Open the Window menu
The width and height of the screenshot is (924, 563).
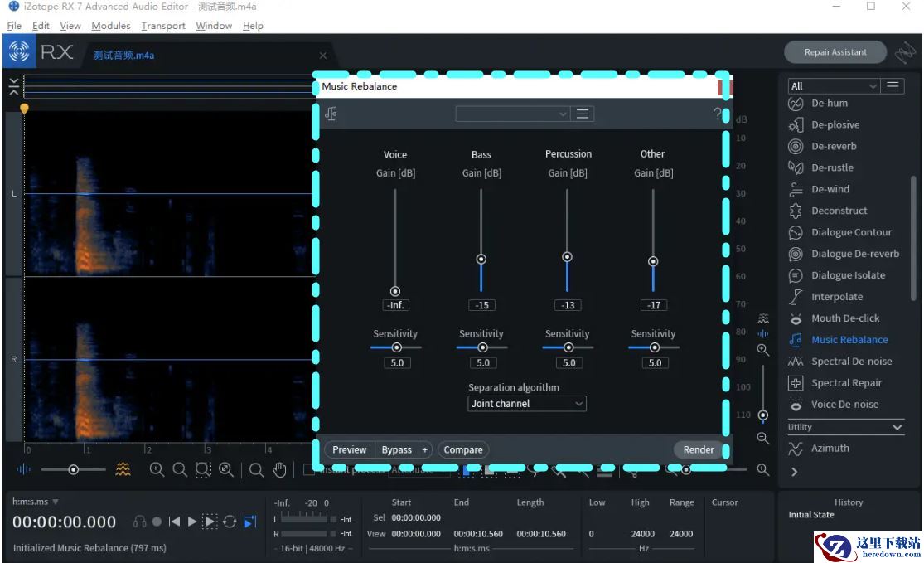tap(214, 26)
